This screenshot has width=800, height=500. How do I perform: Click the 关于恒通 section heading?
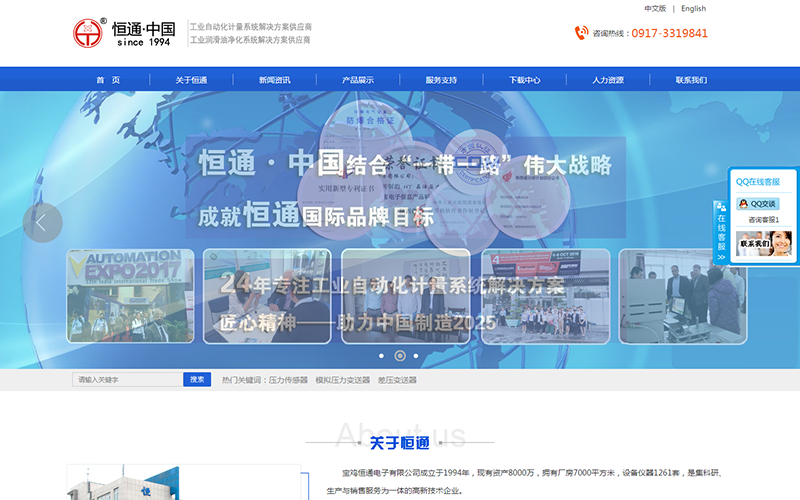coord(399,442)
